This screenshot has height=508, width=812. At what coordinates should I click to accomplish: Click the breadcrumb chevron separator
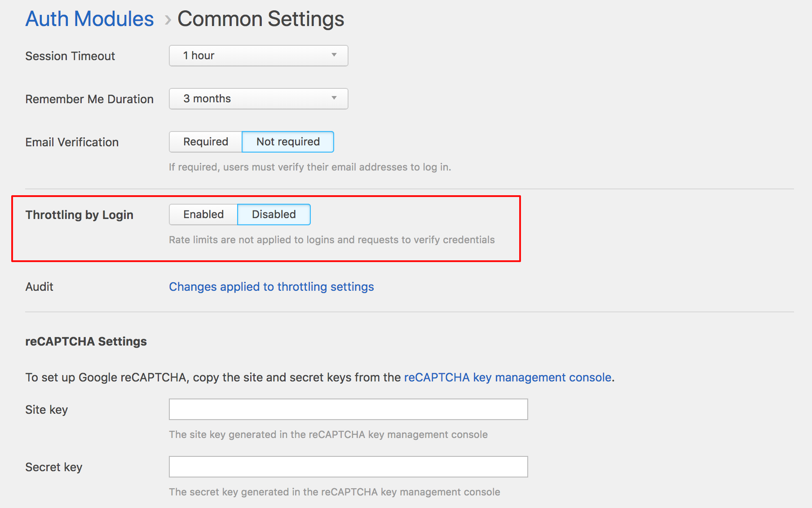168,20
